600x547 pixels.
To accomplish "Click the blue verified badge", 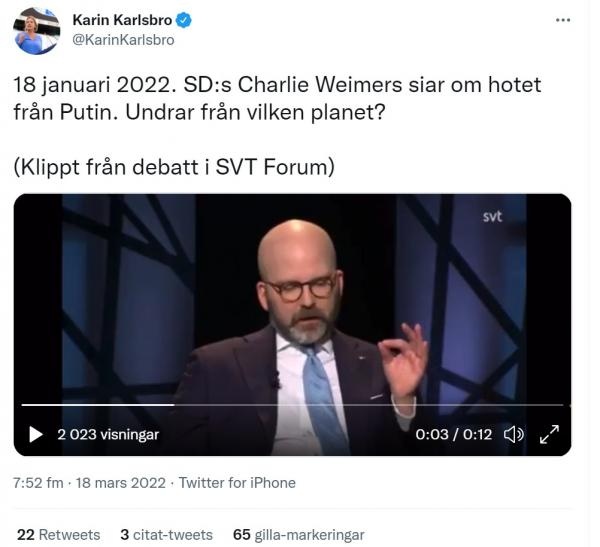I will click(x=183, y=20).
